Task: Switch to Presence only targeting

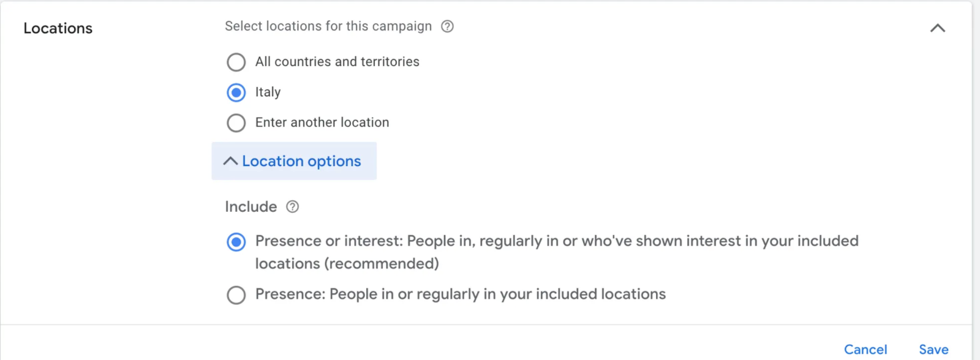Action: point(236,294)
